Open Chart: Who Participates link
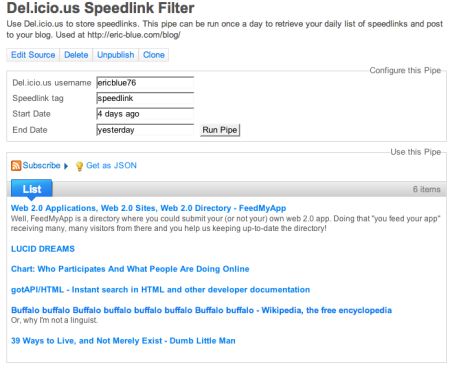Screen dimensions: 450x372 (x=130, y=269)
